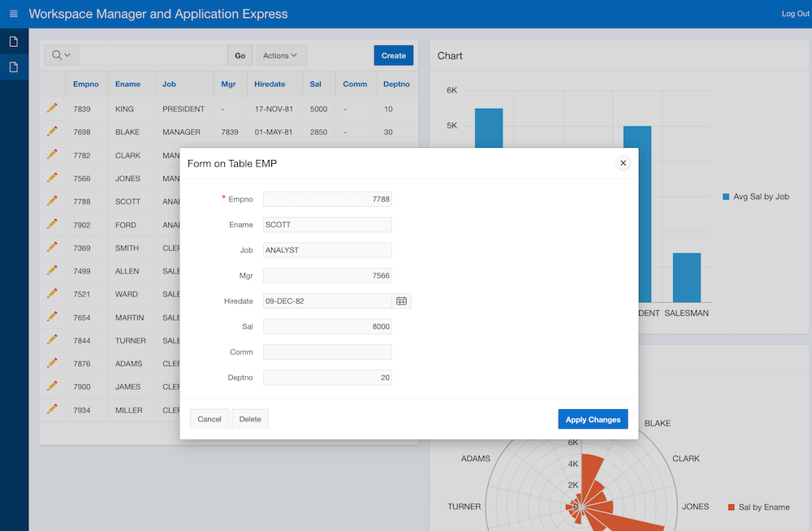Click the edit pencil next to BLAKE's row
Viewport: 812px width, 531px height.
(51, 132)
